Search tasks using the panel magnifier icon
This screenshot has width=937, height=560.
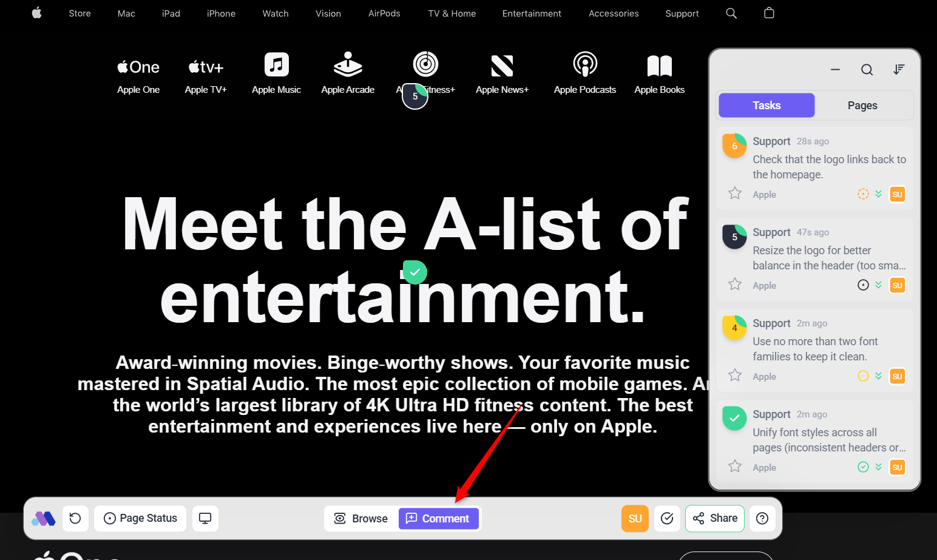(867, 70)
